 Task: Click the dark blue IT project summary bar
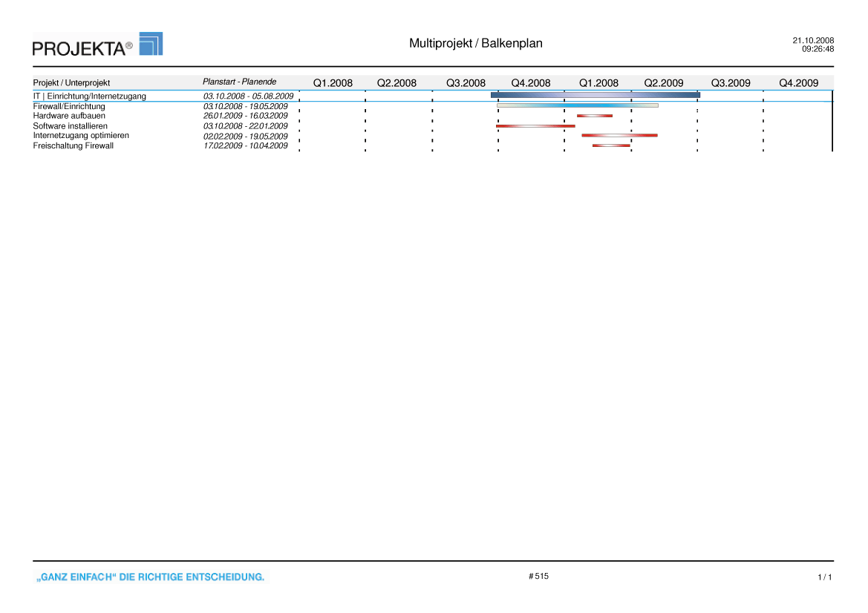pyautogui.click(x=595, y=95)
